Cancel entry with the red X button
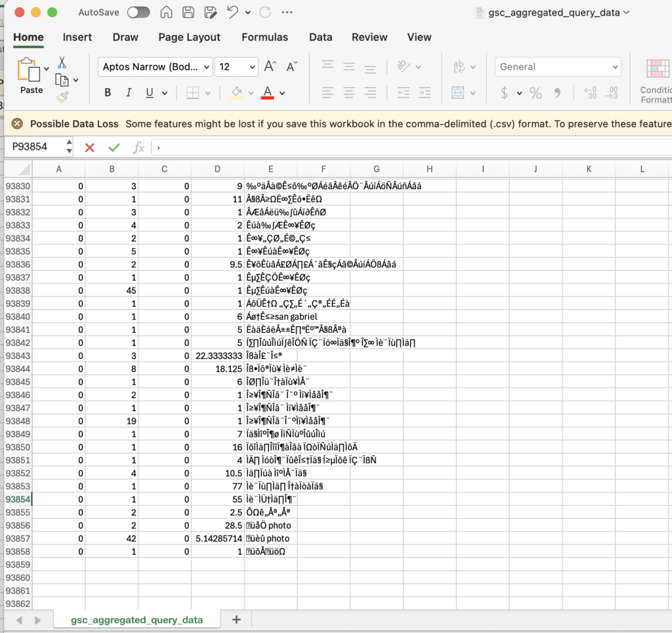The height and width of the screenshot is (633, 672). coord(90,147)
